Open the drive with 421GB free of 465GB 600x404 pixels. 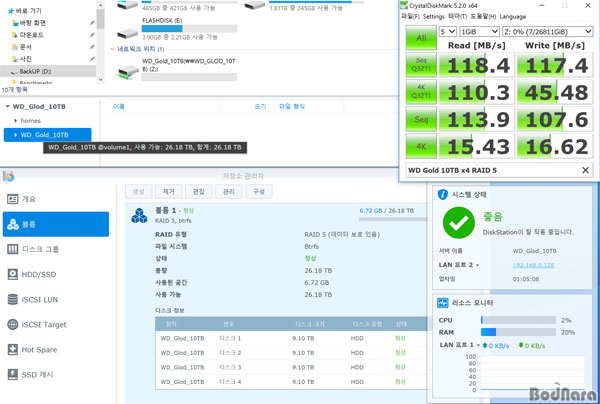[x=128, y=5]
